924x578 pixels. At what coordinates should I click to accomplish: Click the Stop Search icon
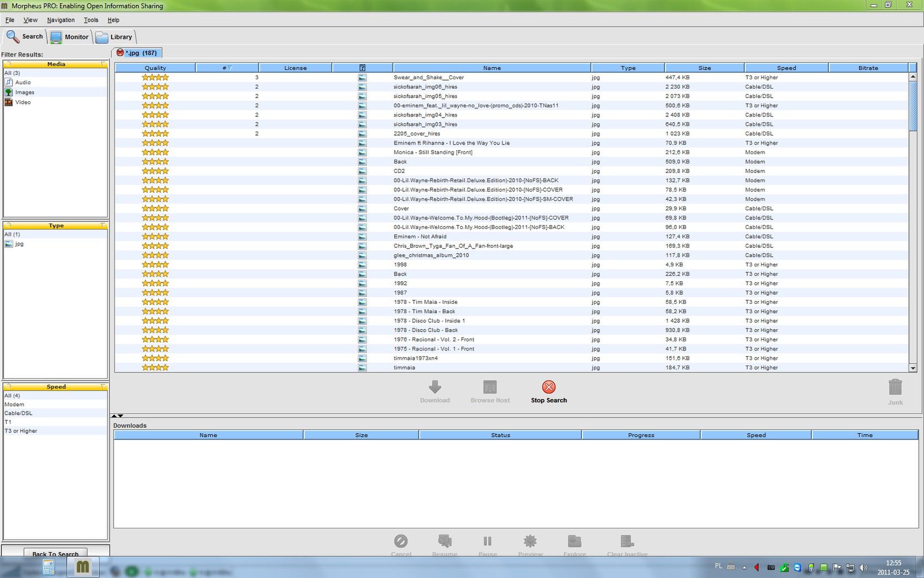548,387
